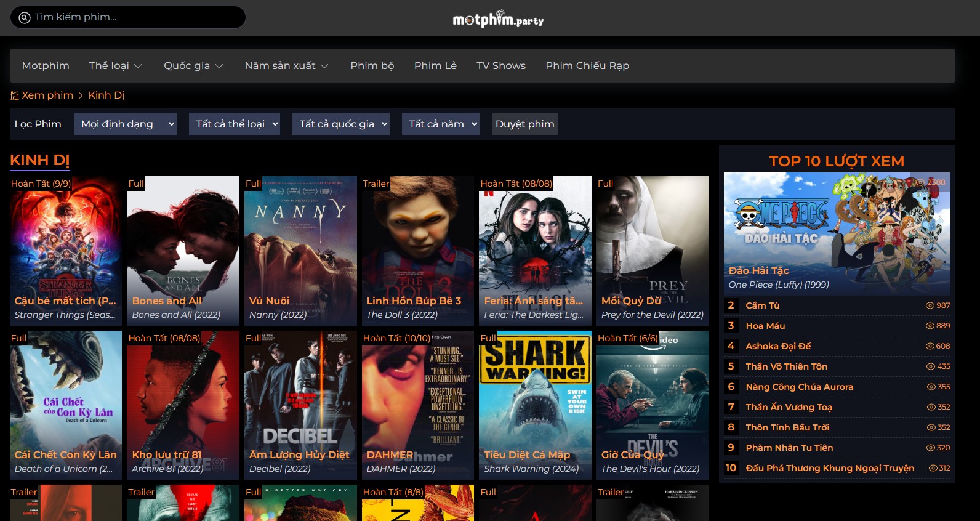Open Hoa Máu in top 10 list
The width and height of the screenshot is (980, 521).
(x=765, y=326)
